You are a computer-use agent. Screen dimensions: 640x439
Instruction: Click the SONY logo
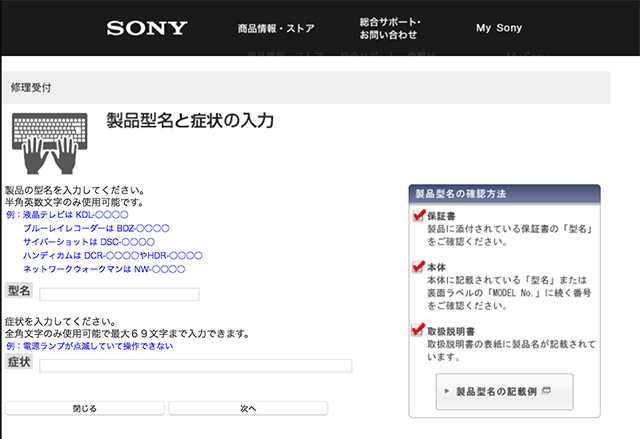click(x=147, y=28)
